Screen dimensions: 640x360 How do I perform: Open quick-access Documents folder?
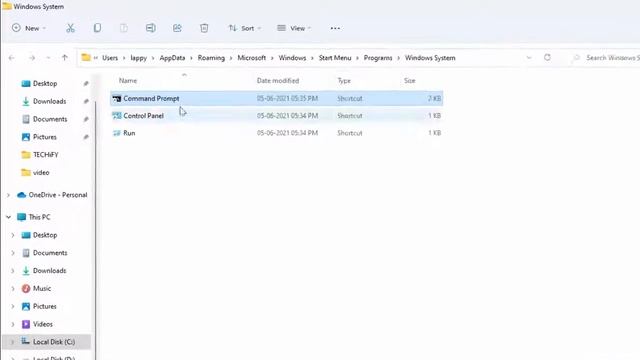pyautogui.click(x=50, y=119)
